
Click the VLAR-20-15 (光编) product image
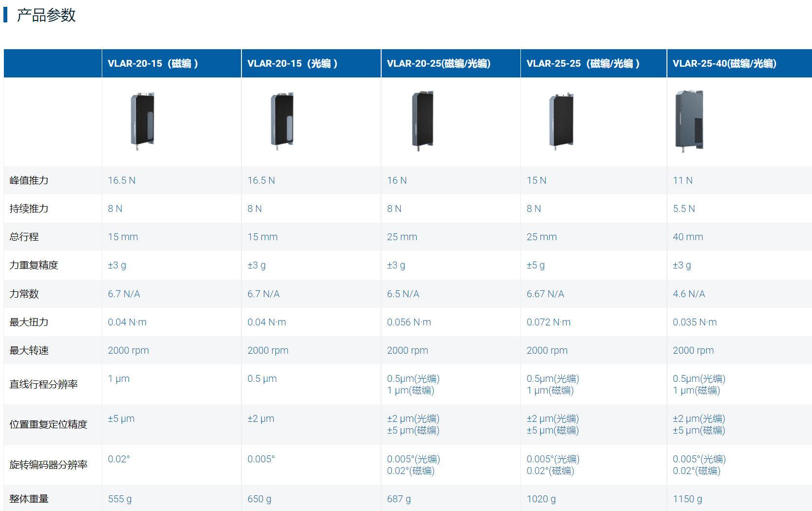[x=282, y=120]
